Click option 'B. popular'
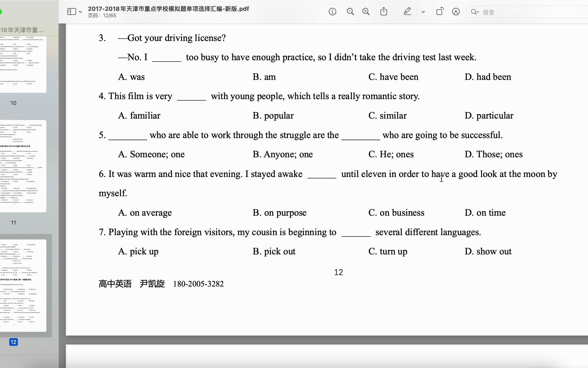Image resolution: width=588 pixels, height=368 pixels. pos(273,116)
